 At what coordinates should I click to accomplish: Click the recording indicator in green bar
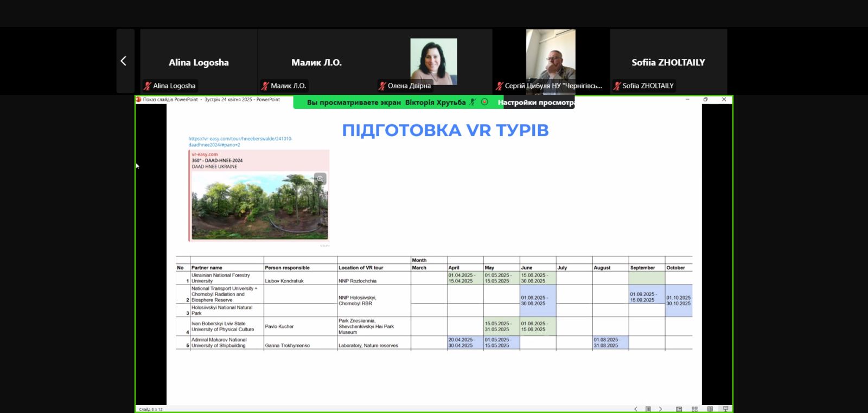point(484,102)
